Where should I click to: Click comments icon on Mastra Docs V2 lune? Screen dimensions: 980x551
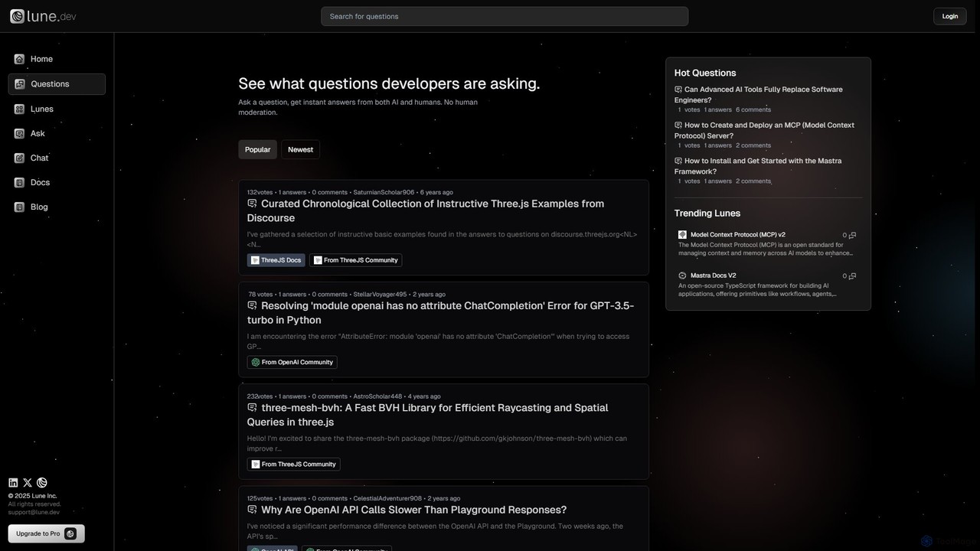(852, 275)
